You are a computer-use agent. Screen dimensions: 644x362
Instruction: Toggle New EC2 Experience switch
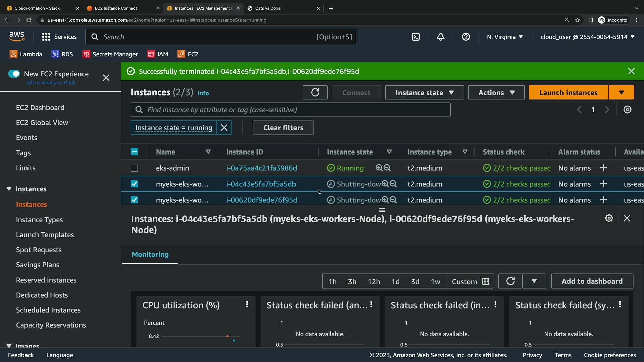pos(14,74)
